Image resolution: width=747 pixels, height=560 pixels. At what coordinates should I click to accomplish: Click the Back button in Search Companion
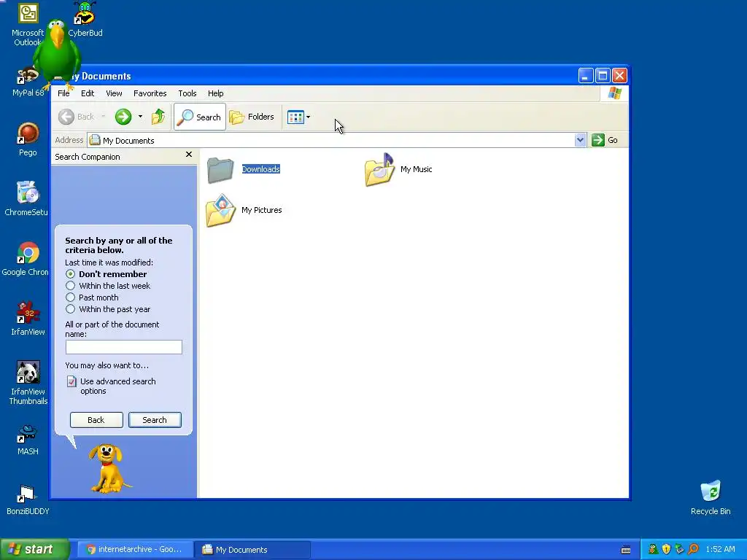[x=96, y=420]
